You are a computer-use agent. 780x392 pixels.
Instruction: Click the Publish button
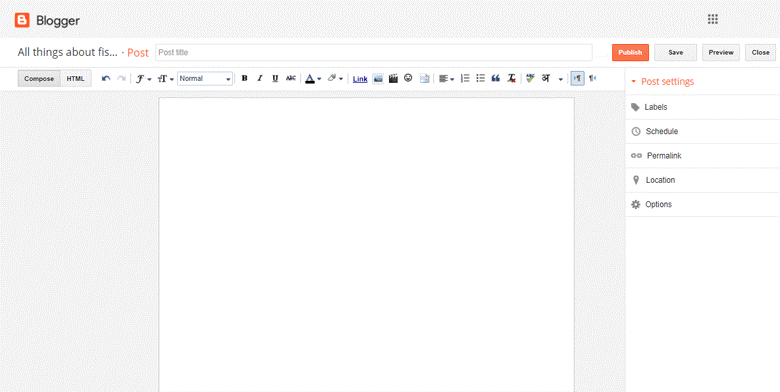(x=630, y=52)
